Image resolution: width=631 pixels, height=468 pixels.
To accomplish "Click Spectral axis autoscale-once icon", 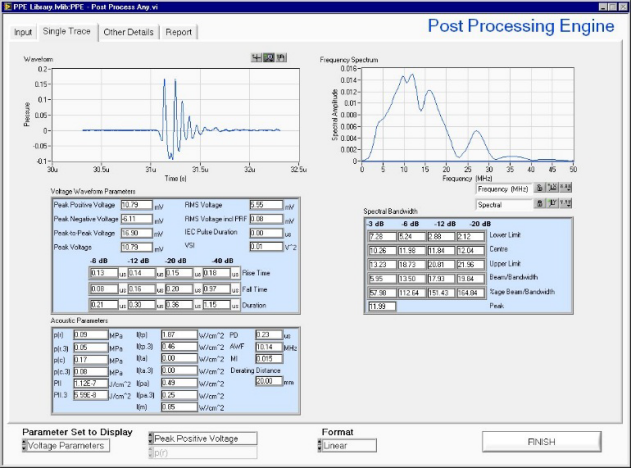I will tap(552, 203).
